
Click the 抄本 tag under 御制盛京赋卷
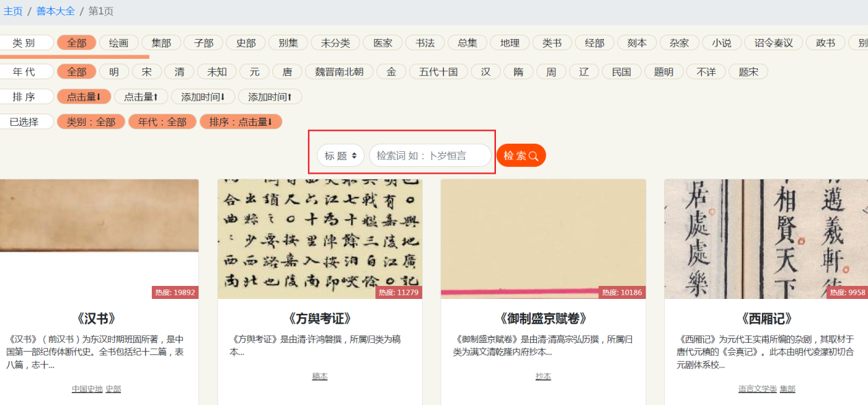(x=543, y=376)
